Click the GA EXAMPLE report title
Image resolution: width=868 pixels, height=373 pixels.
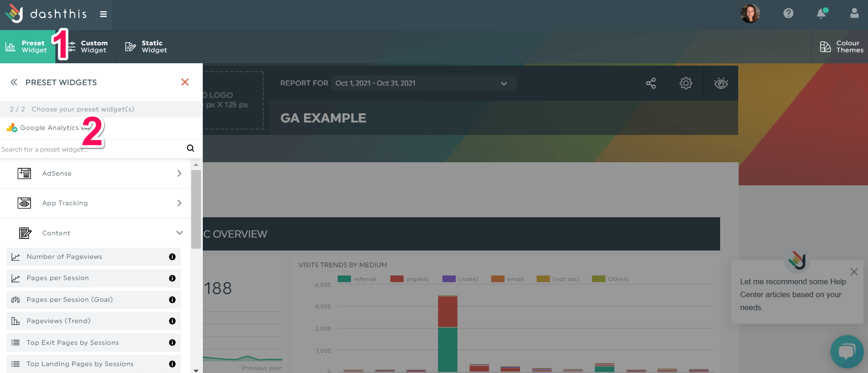[323, 118]
